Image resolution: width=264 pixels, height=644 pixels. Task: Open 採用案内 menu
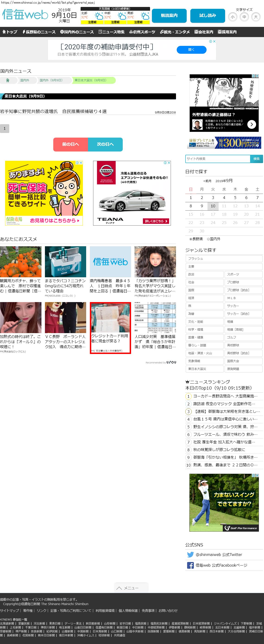click(x=227, y=32)
